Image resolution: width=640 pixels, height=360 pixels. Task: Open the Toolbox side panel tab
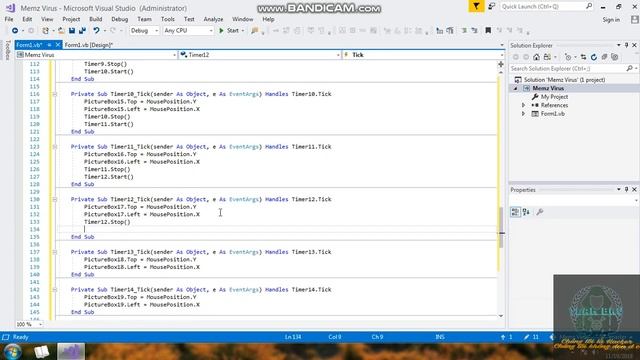tap(7, 50)
